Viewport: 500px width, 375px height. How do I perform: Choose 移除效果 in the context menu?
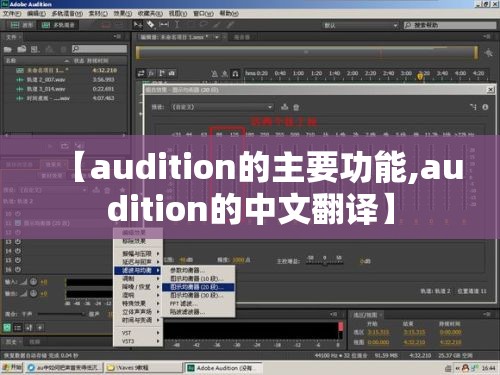[138, 241]
